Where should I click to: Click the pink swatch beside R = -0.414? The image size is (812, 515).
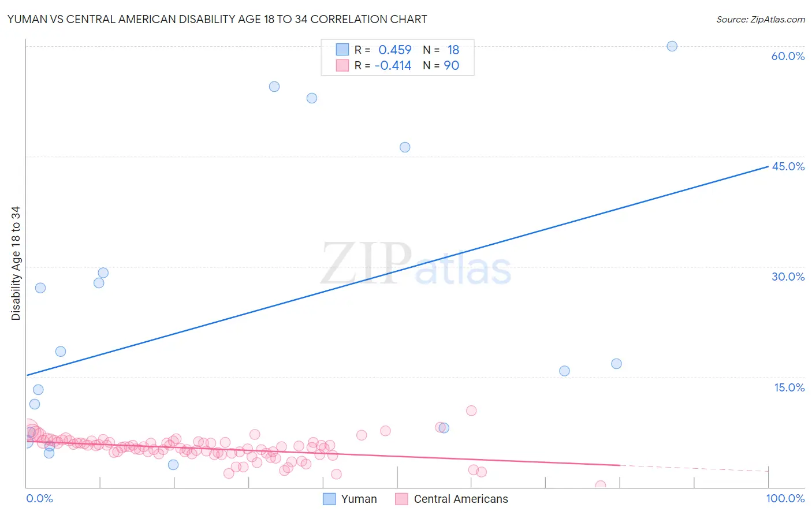tap(342, 65)
